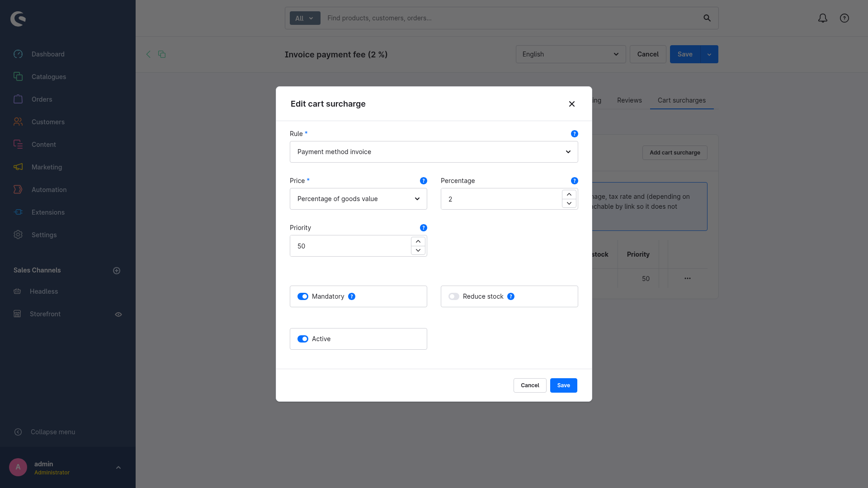Open the help question mark icon
This screenshot has height=488, width=868.
(844, 18)
